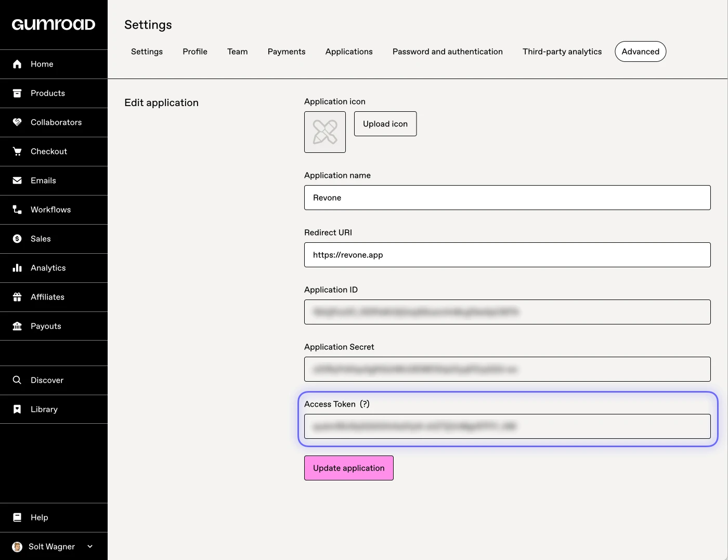Click the Application icon label
Screen dimensions: 728x560
coord(335,101)
